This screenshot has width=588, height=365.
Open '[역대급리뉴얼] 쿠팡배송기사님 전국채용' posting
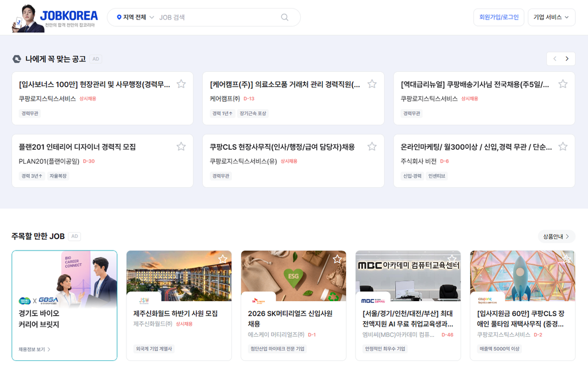pyautogui.click(x=475, y=84)
